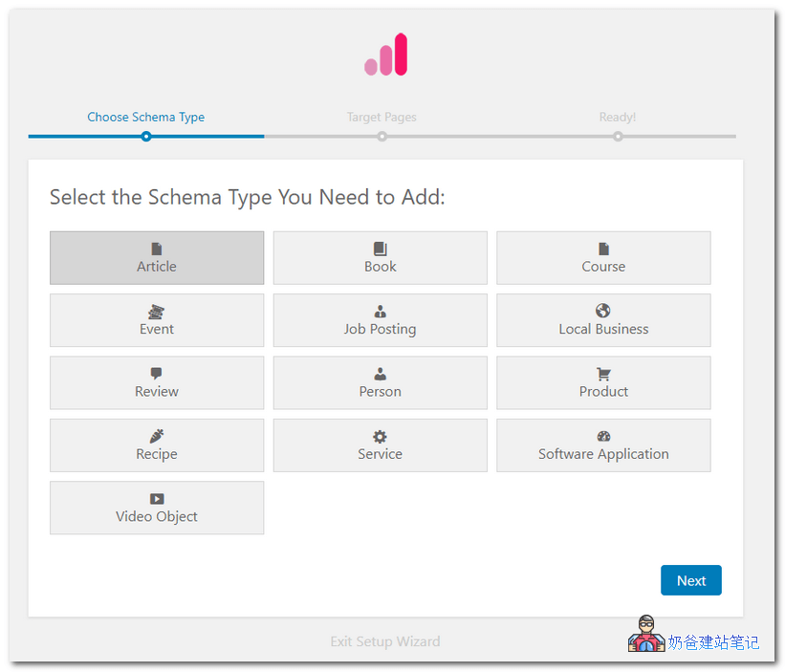Select the Software Application icon
This screenshot has width=785, height=672.
click(603, 436)
